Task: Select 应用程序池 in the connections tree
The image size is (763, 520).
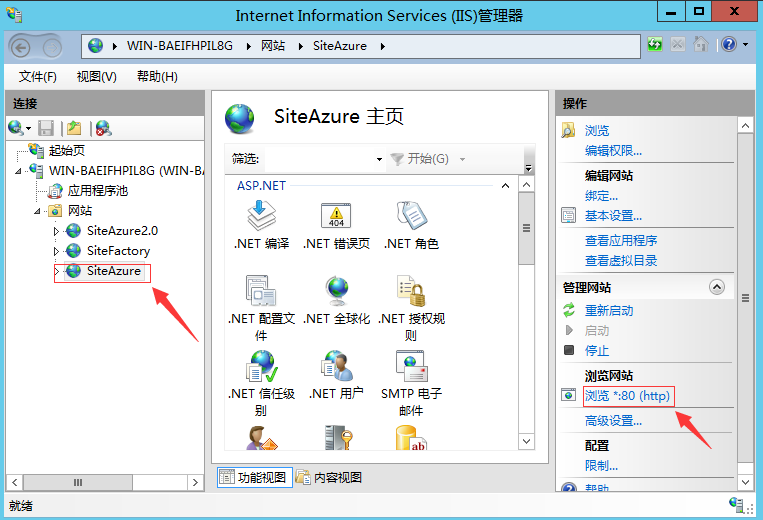Action: click(97, 190)
